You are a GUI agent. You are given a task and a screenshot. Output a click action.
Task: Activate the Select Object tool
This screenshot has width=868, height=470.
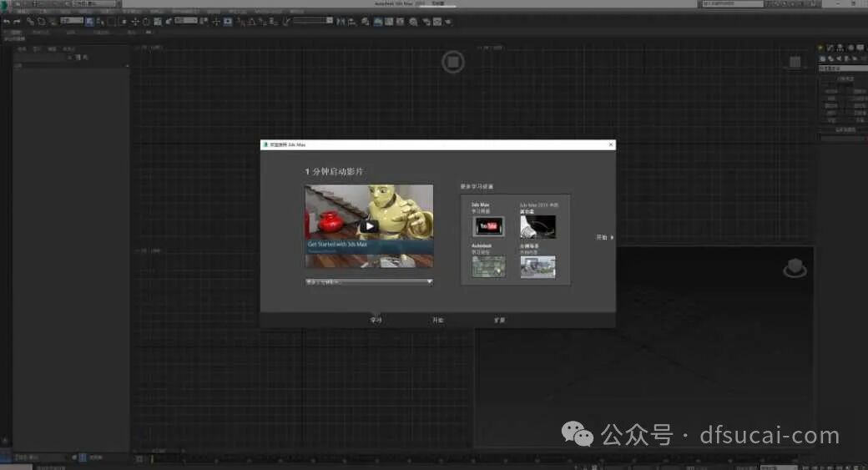point(89,22)
